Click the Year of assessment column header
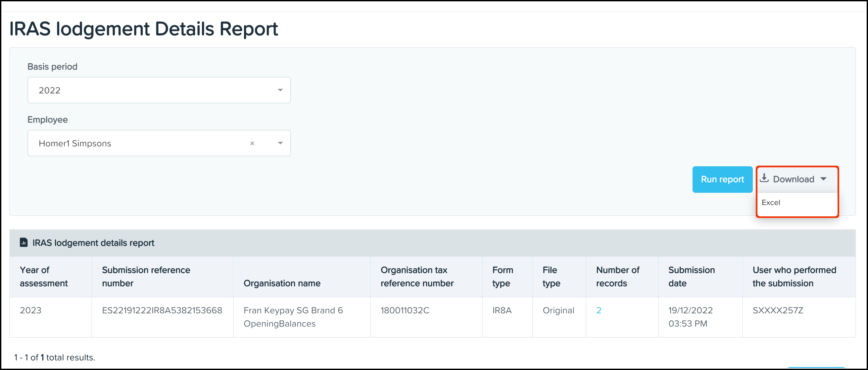The height and width of the screenshot is (370, 868). [44, 277]
